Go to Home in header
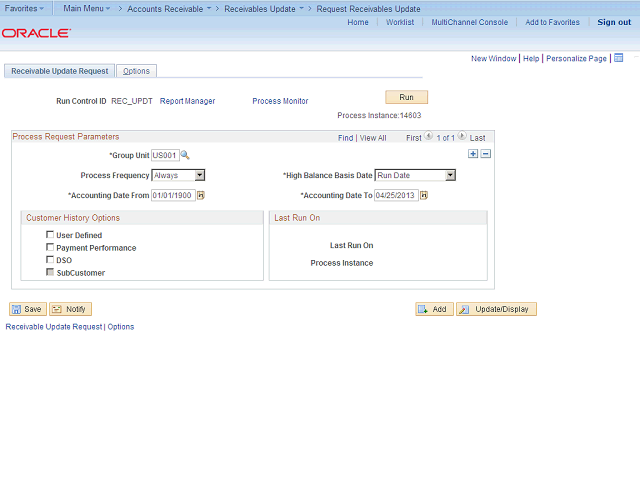 point(358,22)
